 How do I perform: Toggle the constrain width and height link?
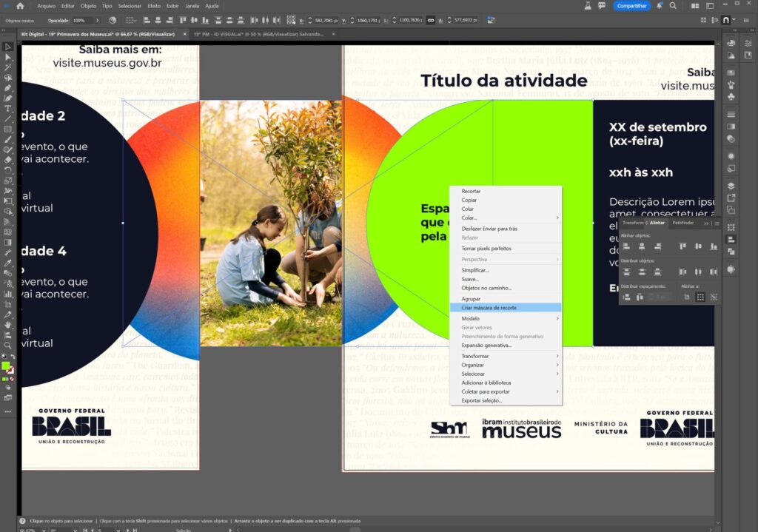(430, 21)
